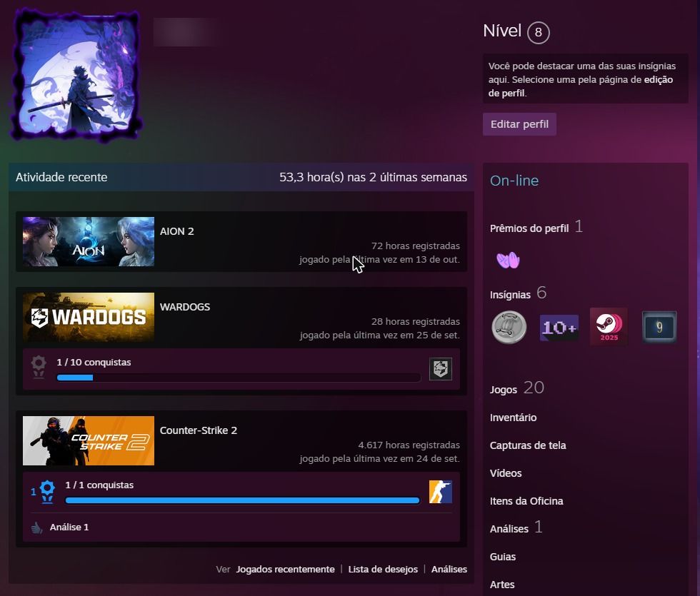Screen dimensions: 700x596
Task: Click the WARDOGS achievements progress bar
Action: [x=239, y=378]
